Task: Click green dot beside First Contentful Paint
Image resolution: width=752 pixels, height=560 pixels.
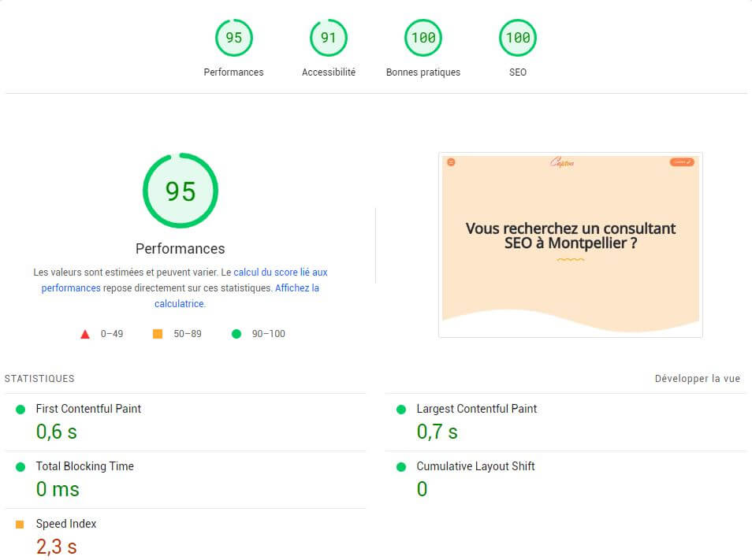Action: click(20, 410)
